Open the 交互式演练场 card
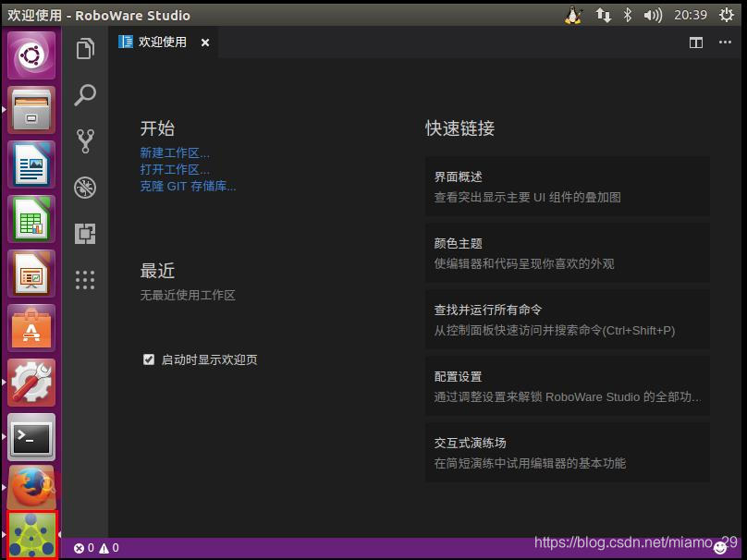Viewport: 747px width, 560px height. [x=568, y=453]
